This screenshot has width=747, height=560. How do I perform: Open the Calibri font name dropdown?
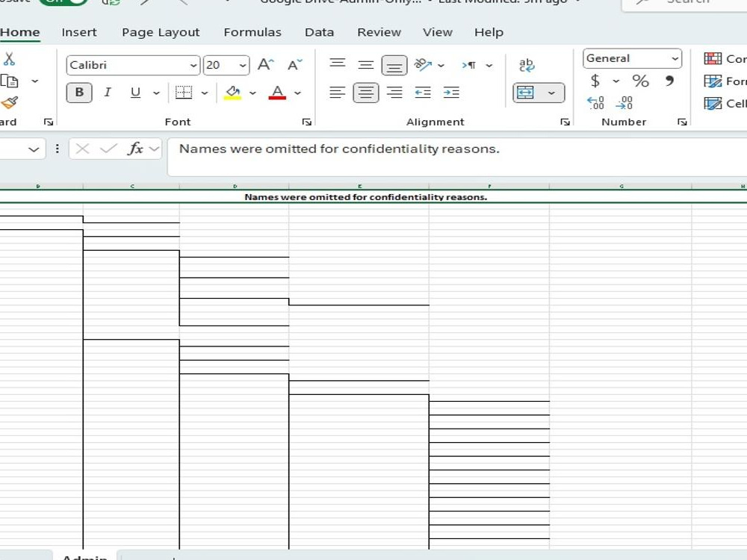193,65
